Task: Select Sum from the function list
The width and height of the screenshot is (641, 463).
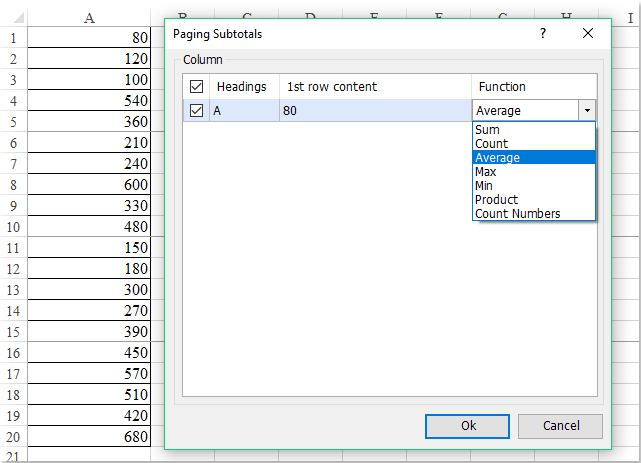Action: [488, 130]
